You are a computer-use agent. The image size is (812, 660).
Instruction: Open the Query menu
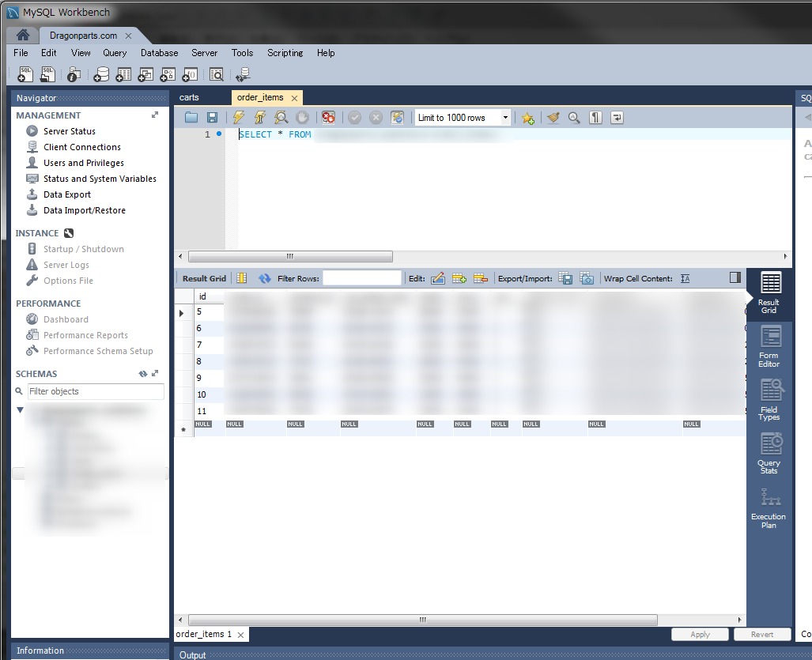[115, 53]
